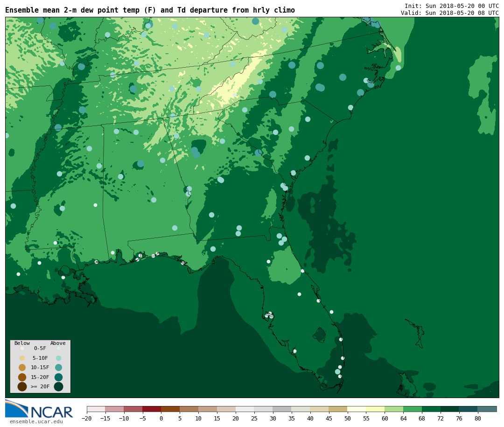The image size is (504, 427).
Task: Click the 'Valid: Sun 2018-05-20 08 UTC' text
Action: (450, 13)
